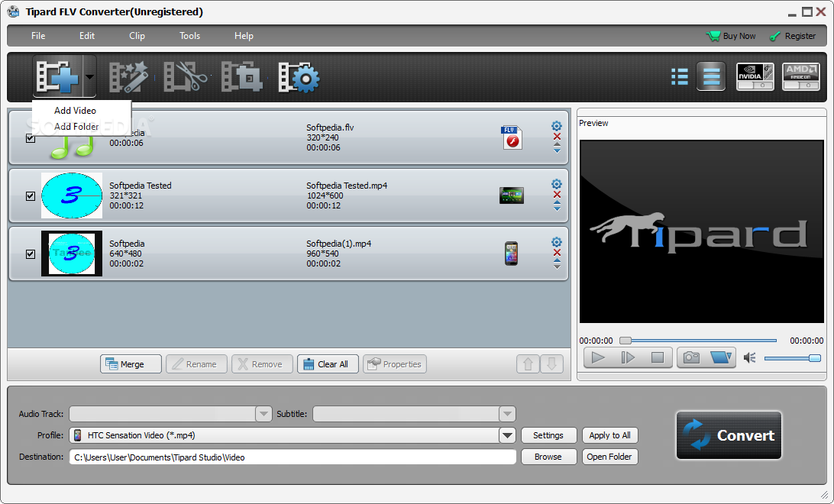Click the Add File film-plus icon

[57, 77]
